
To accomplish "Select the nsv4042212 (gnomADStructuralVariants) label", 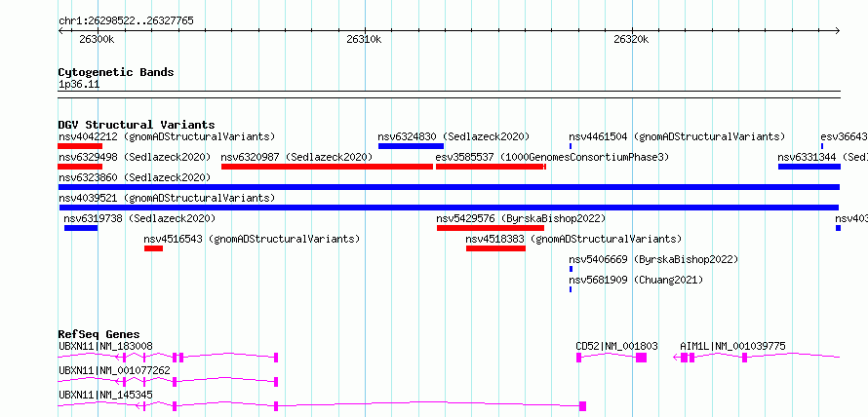I will point(167,136).
